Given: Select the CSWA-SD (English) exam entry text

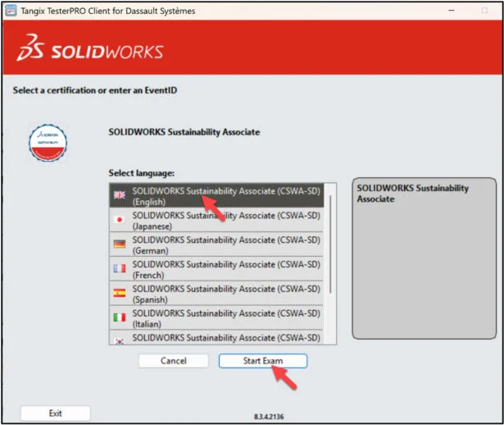Looking at the screenshot, I should (225, 195).
